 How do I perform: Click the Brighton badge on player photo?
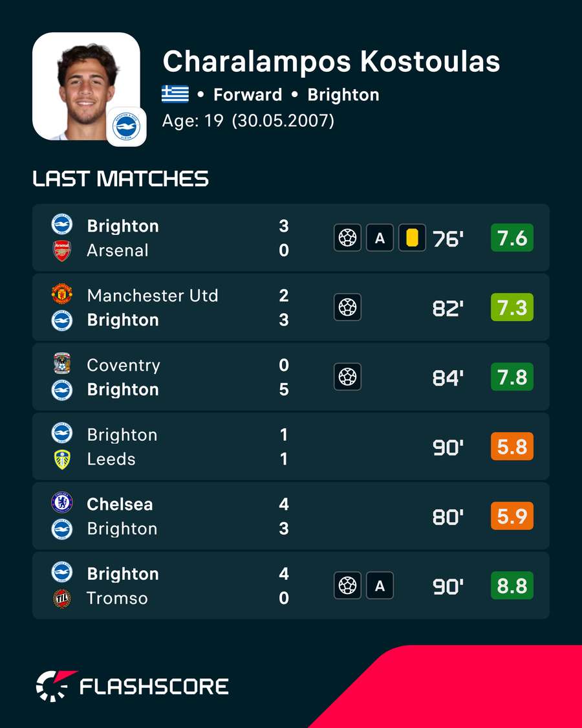126,127
